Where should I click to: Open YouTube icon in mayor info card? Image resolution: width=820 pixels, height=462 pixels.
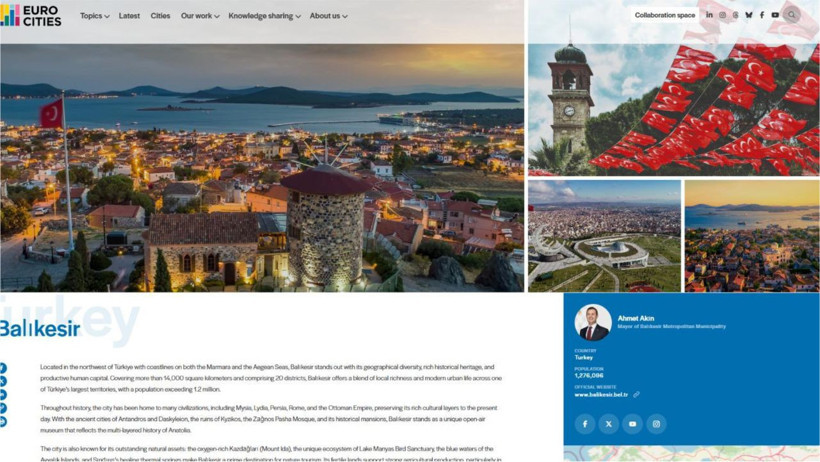(632, 424)
